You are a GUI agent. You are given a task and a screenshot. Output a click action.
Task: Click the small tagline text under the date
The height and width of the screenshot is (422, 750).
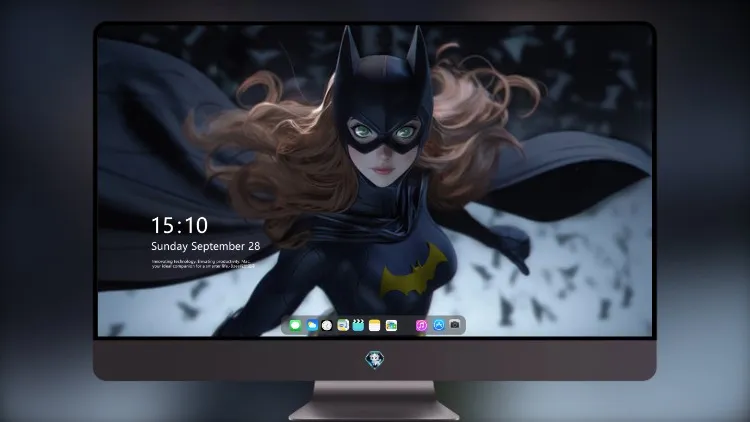[203, 264]
